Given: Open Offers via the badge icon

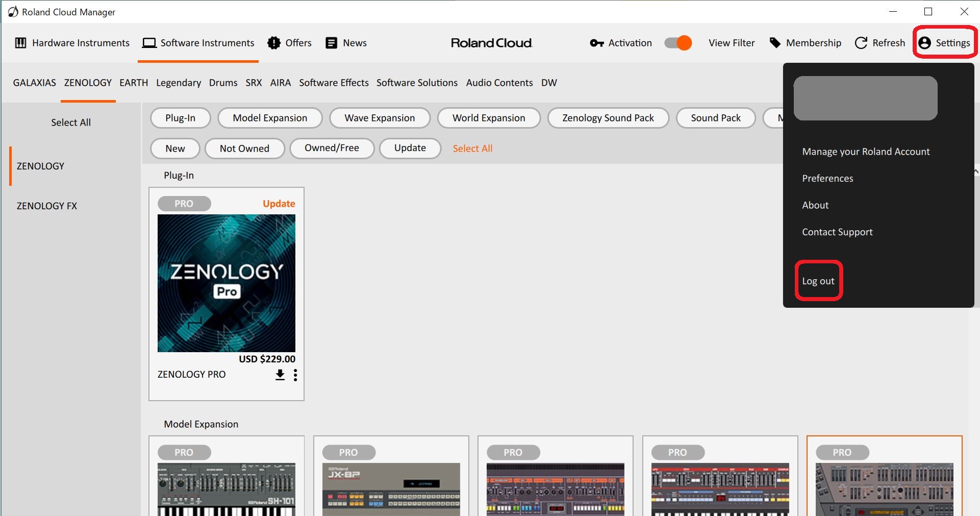Looking at the screenshot, I should tap(274, 43).
